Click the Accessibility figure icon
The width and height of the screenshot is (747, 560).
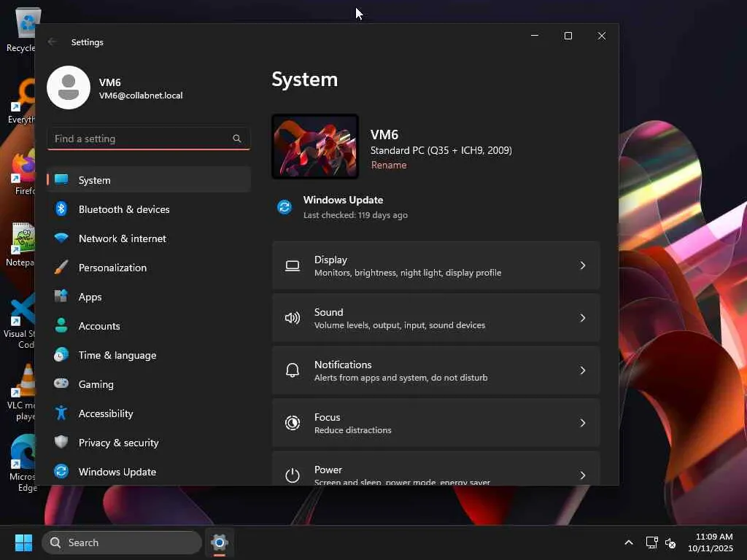pos(61,413)
